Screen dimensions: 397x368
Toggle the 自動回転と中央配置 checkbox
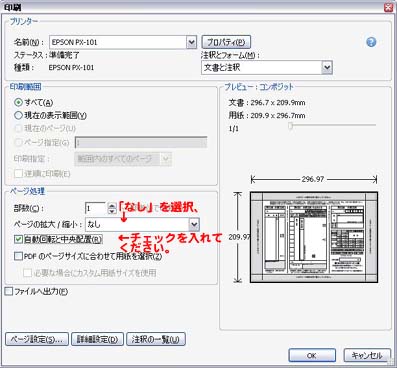[18, 239]
